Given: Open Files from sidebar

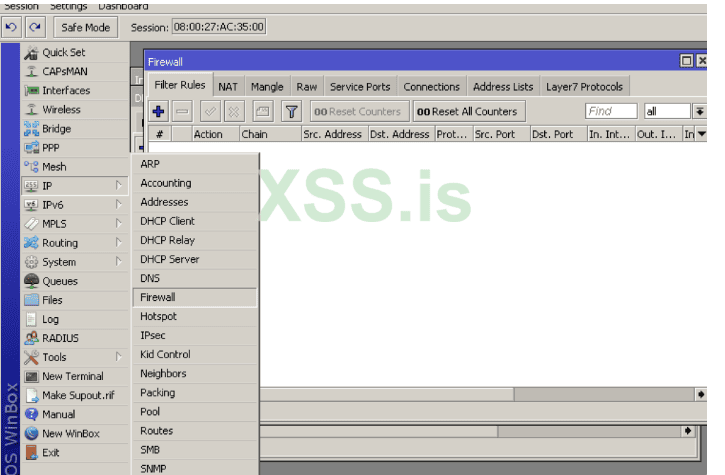Looking at the screenshot, I should point(75,300).
